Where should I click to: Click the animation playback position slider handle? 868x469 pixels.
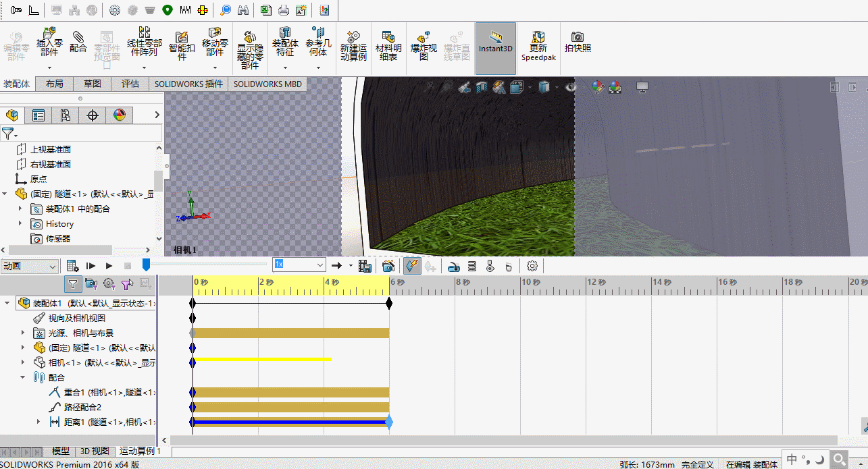coord(146,265)
